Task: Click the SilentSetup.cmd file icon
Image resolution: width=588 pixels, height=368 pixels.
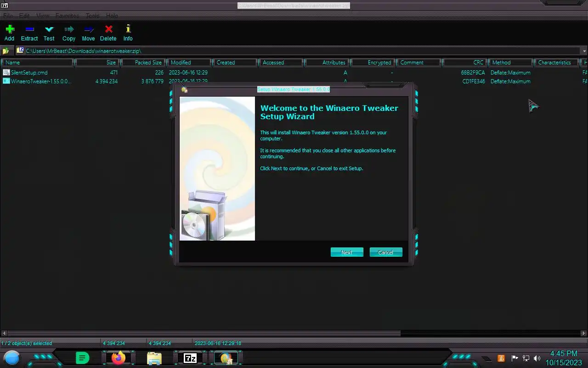Action: pos(6,72)
